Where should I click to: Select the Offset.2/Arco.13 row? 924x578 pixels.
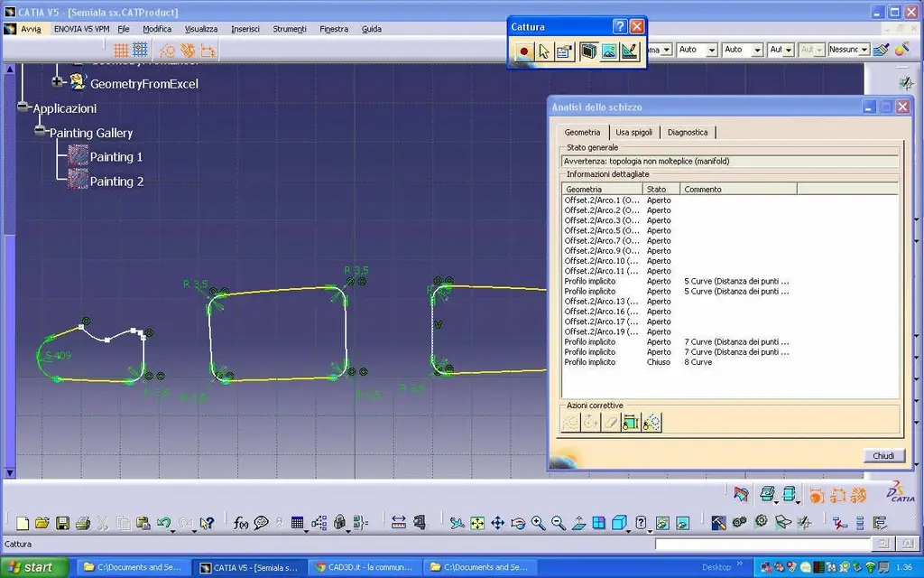pyautogui.click(x=729, y=302)
